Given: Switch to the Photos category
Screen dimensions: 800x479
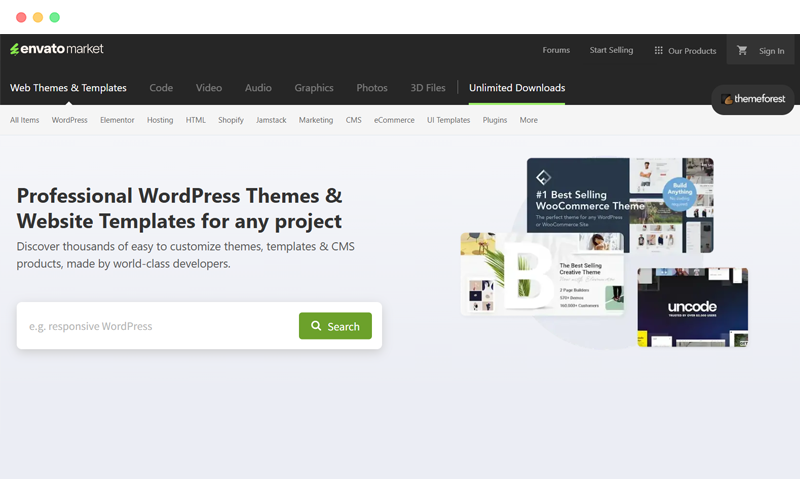Looking at the screenshot, I should tap(372, 88).
